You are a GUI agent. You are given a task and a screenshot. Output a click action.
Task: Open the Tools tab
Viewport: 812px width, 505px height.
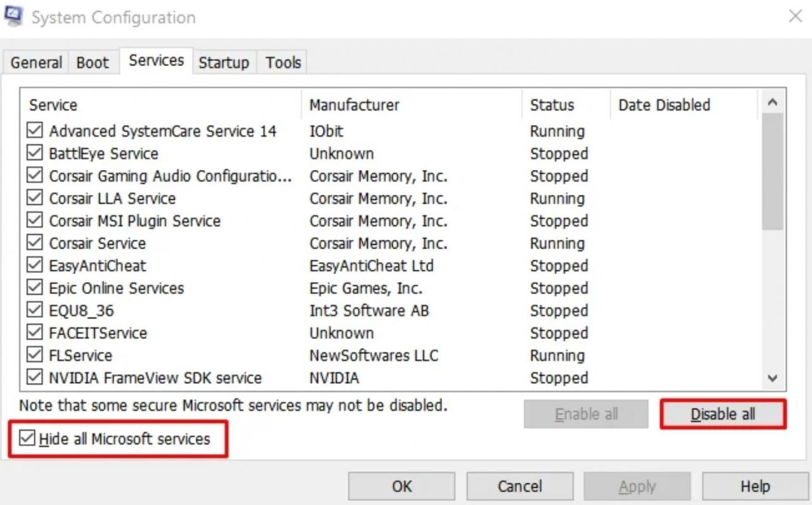pyautogui.click(x=283, y=63)
